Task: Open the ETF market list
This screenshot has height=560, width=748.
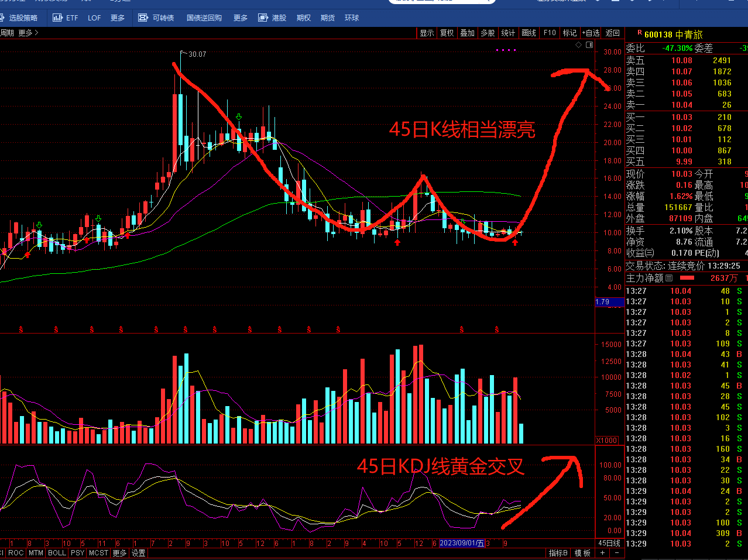Action: point(66,18)
